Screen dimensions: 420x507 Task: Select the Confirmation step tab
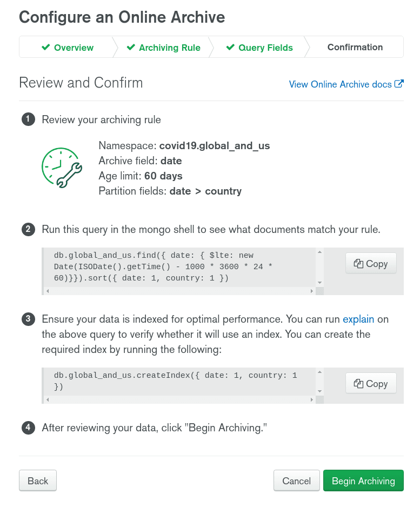355,47
